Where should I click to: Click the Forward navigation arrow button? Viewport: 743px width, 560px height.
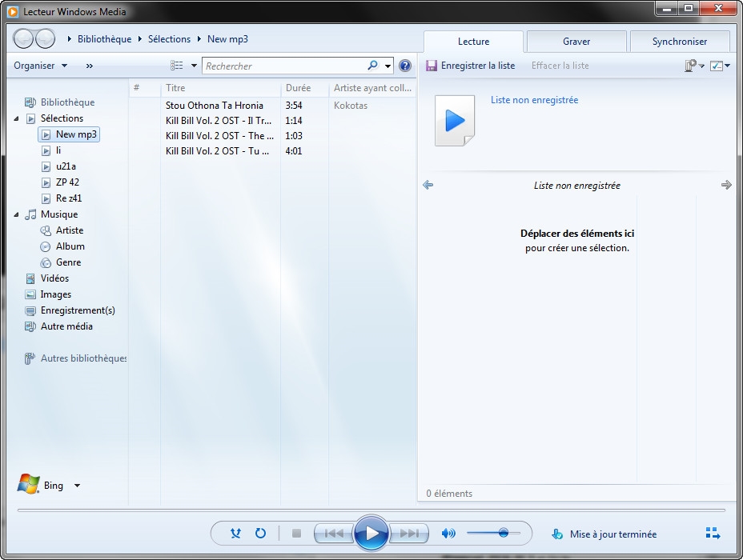tap(46, 39)
